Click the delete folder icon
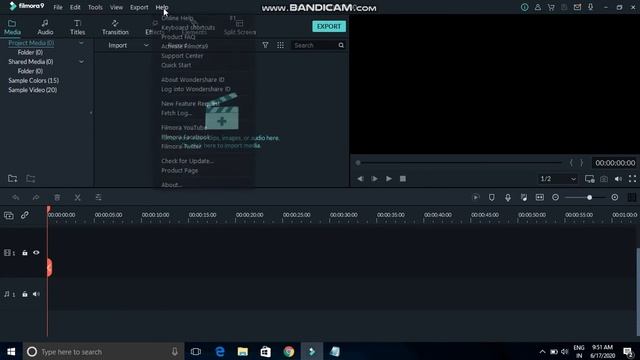The width and height of the screenshot is (640, 360). click(x=31, y=178)
